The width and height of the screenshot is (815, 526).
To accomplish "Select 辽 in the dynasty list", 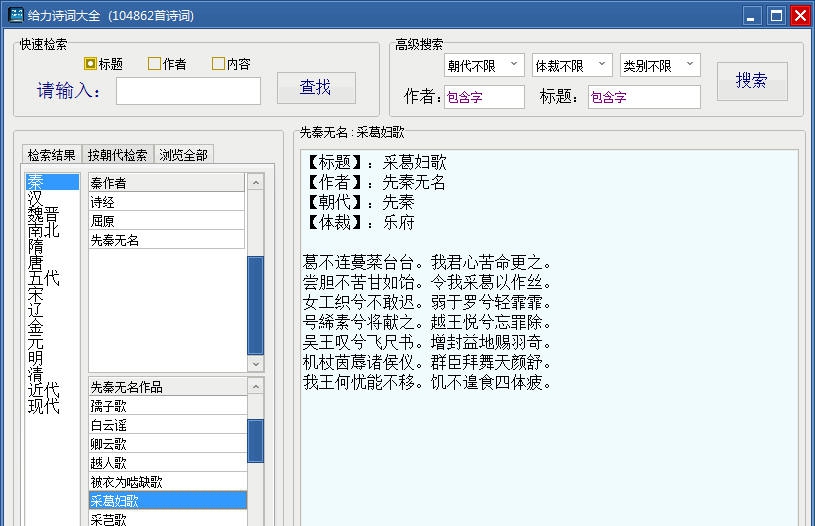I will [52, 310].
